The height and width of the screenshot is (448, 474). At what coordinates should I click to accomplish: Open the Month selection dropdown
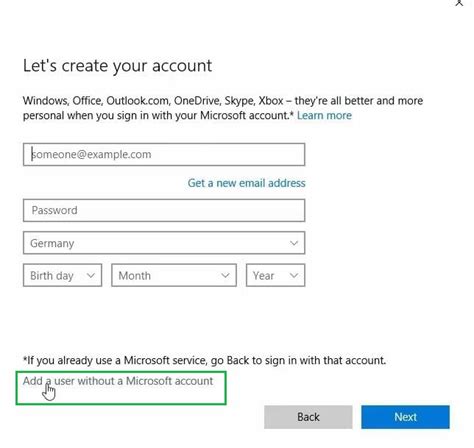[x=174, y=275]
